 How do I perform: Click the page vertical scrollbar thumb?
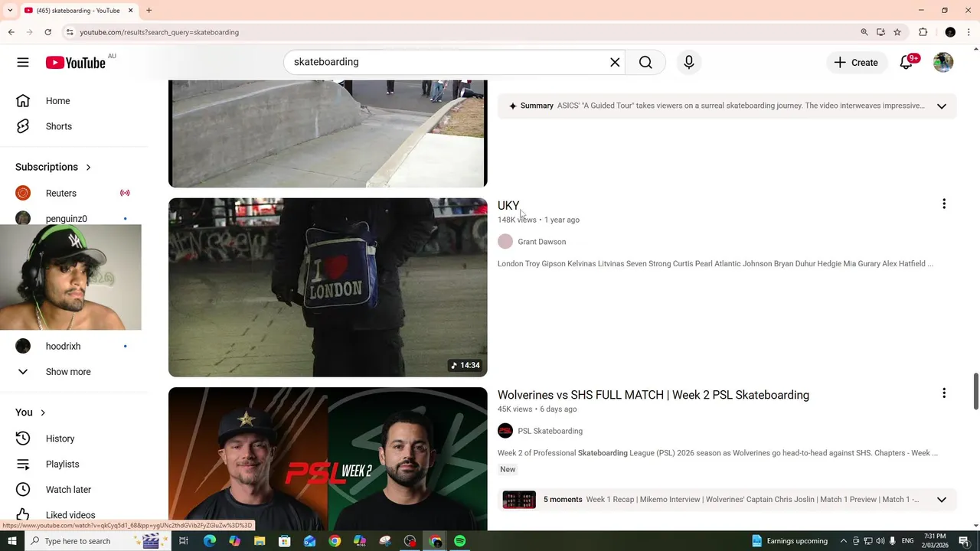click(975, 392)
